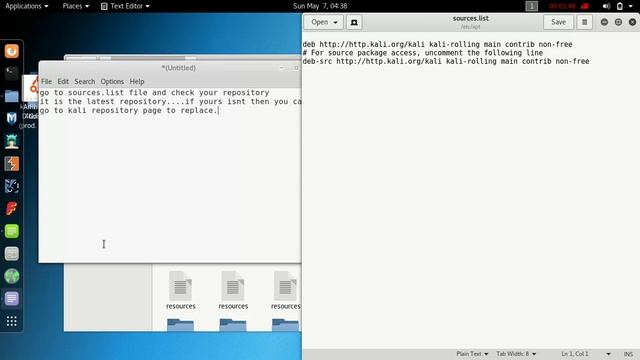Open the second resources file
Screen dimensions: 640x360
pyautogui.click(x=233, y=290)
